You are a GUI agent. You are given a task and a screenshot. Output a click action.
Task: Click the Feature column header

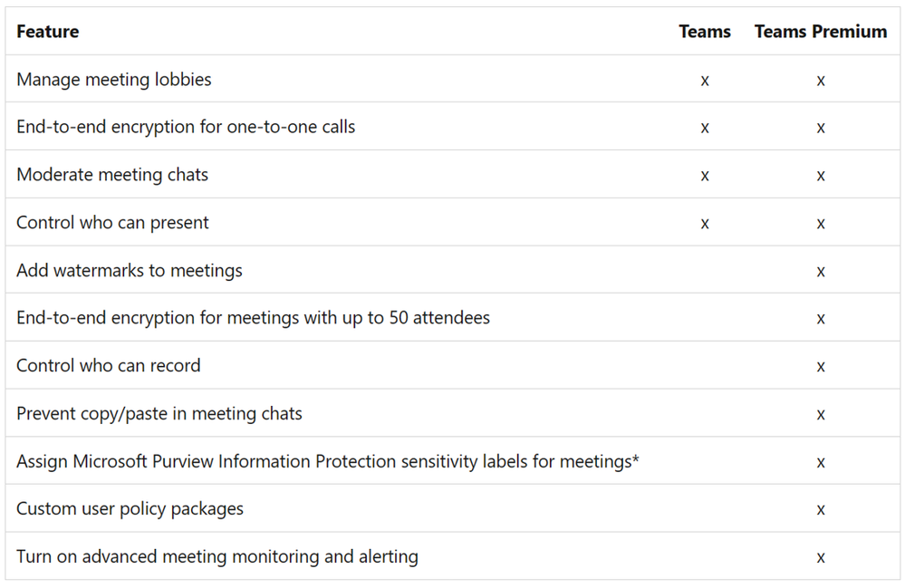48,32
